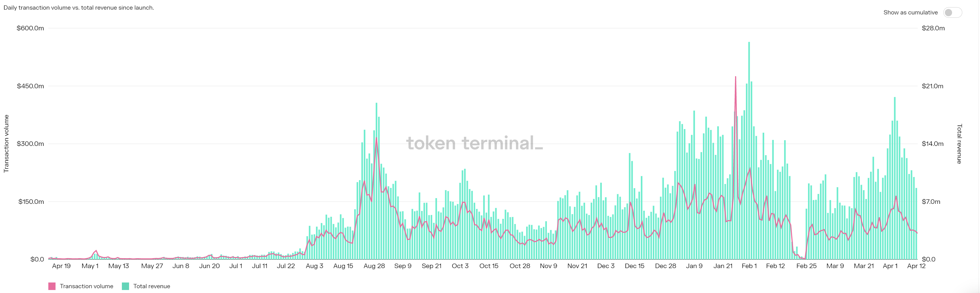Screen dimensions: 980x293
Task: Click the "Show as cumulative" label text
Action: (x=910, y=13)
